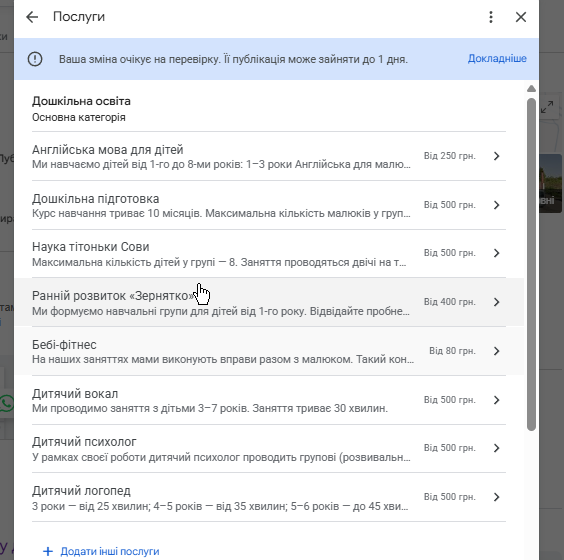The width and height of the screenshot is (564, 560).
Task: Click Додати інші послуги link
Action: [x=110, y=551]
